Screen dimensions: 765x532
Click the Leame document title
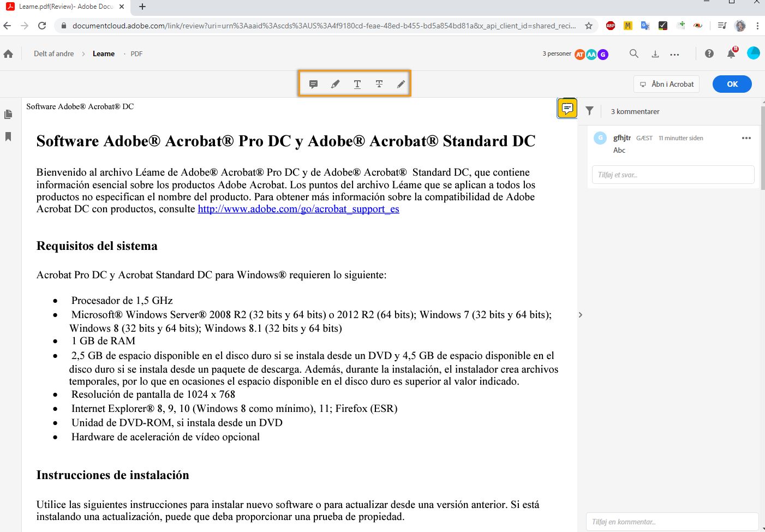[104, 53]
